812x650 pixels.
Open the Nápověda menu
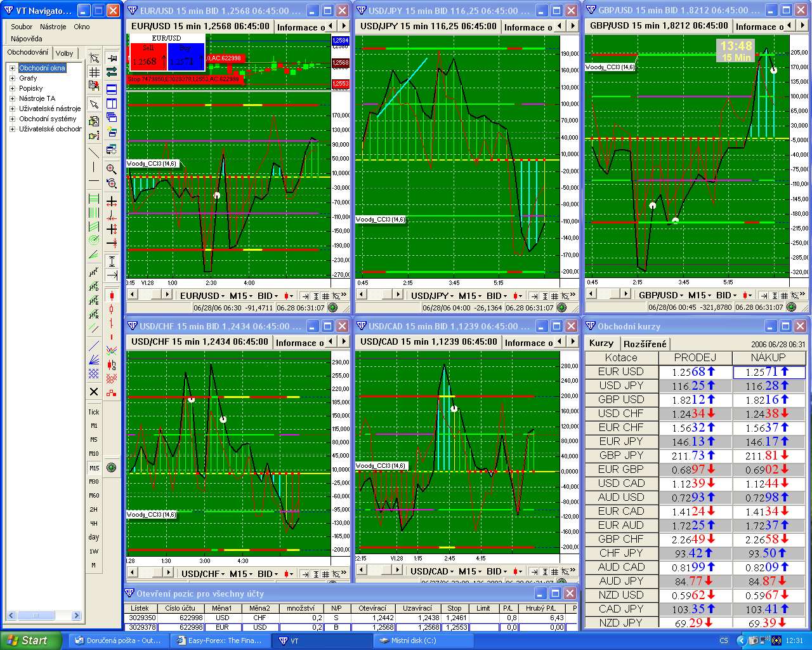(x=27, y=39)
